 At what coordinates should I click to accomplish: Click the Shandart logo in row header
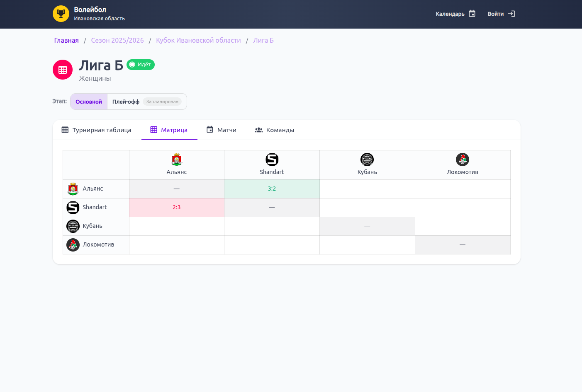73,207
